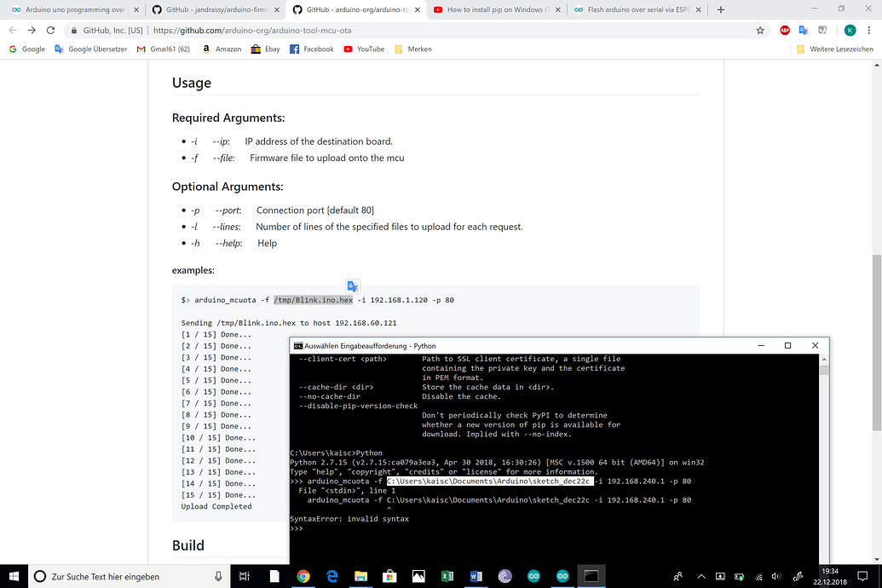Viewport: 882px width, 588px height.
Task: Open the Action Center notification panel
Action: point(862,576)
